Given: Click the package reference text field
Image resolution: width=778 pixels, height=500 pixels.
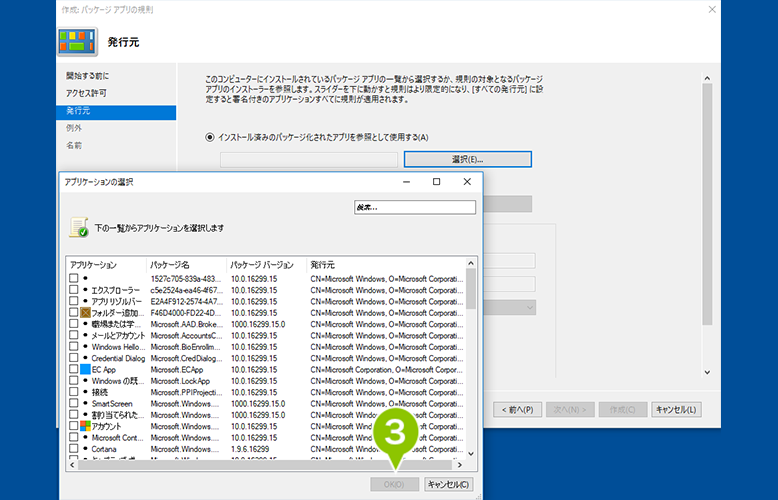Looking at the screenshot, I should click(309, 160).
